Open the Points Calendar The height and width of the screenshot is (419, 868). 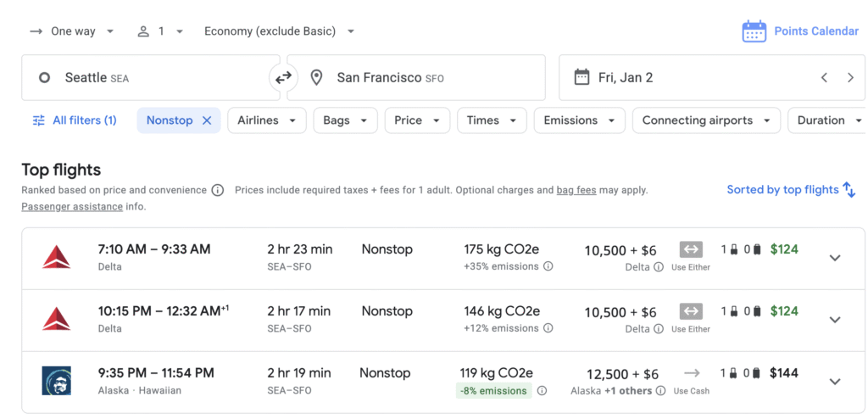point(800,31)
